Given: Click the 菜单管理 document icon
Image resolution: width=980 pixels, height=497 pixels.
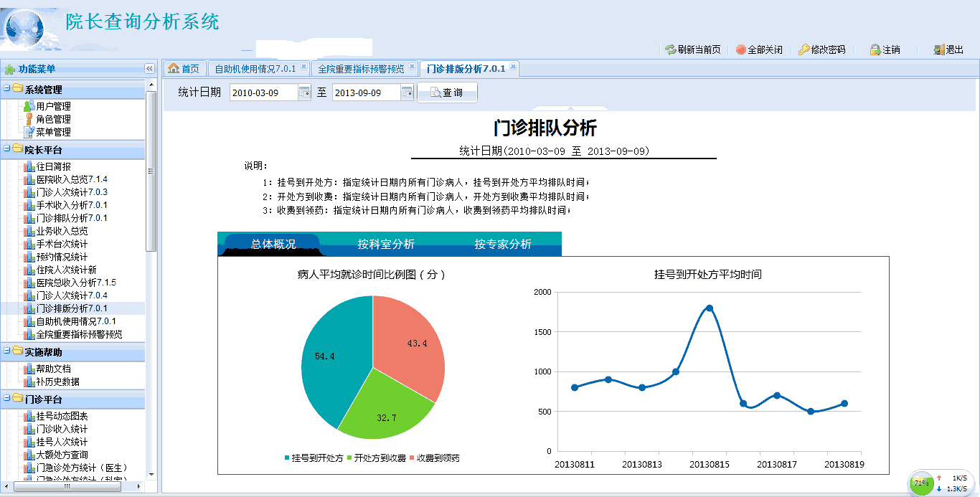Looking at the screenshot, I should click(x=29, y=132).
